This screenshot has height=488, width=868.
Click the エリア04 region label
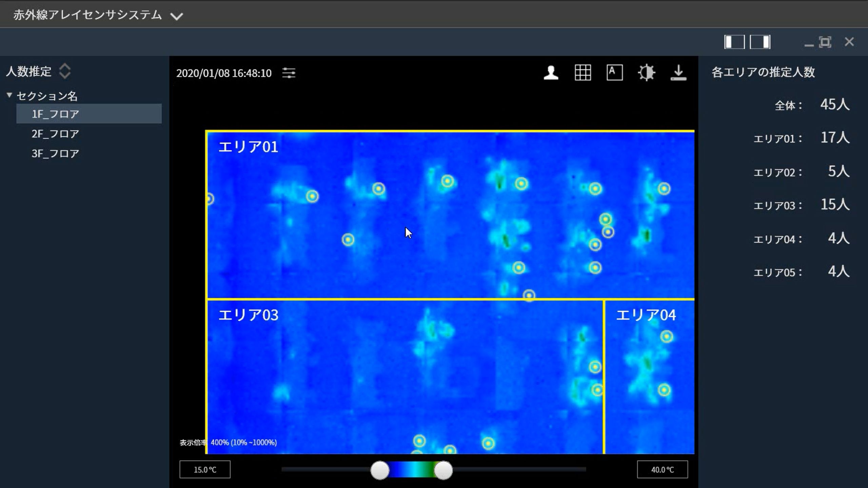pos(646,315)
